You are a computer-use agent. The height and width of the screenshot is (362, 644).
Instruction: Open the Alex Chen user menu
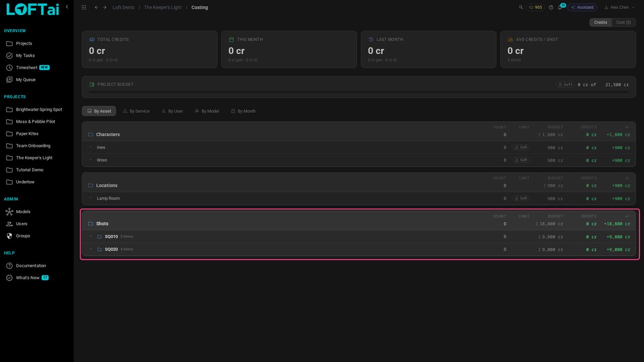pos(619,8)
